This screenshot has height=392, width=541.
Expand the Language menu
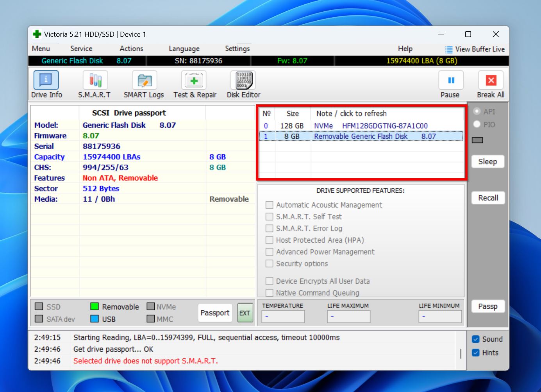[184, 48]
